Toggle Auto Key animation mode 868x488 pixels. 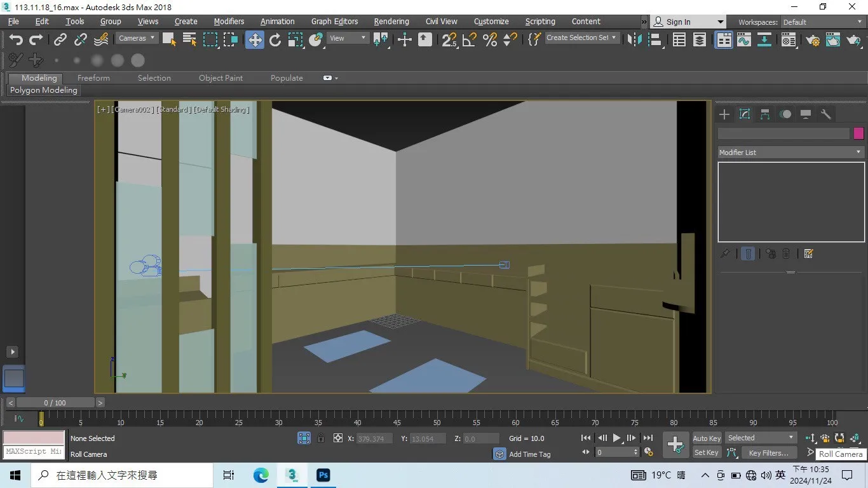707,438
